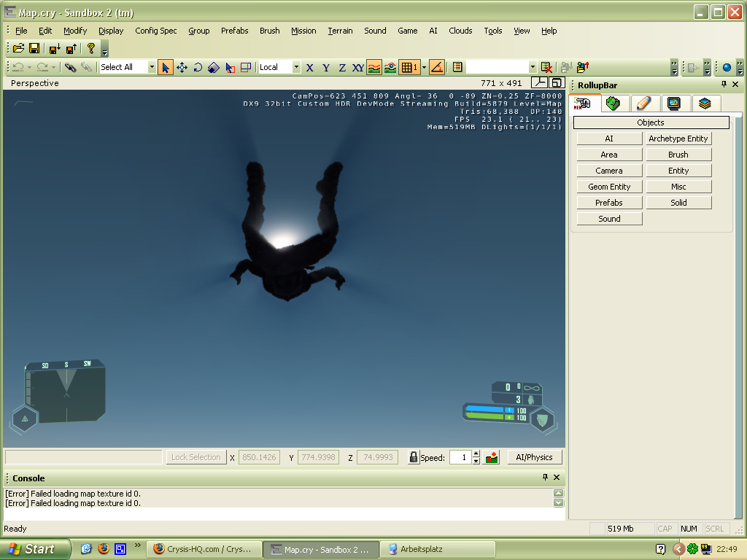The height and width of the screenshot is (560, 747).
Task: Toggle the speed lock padlock icon
Action: click(x=414, y=457)
